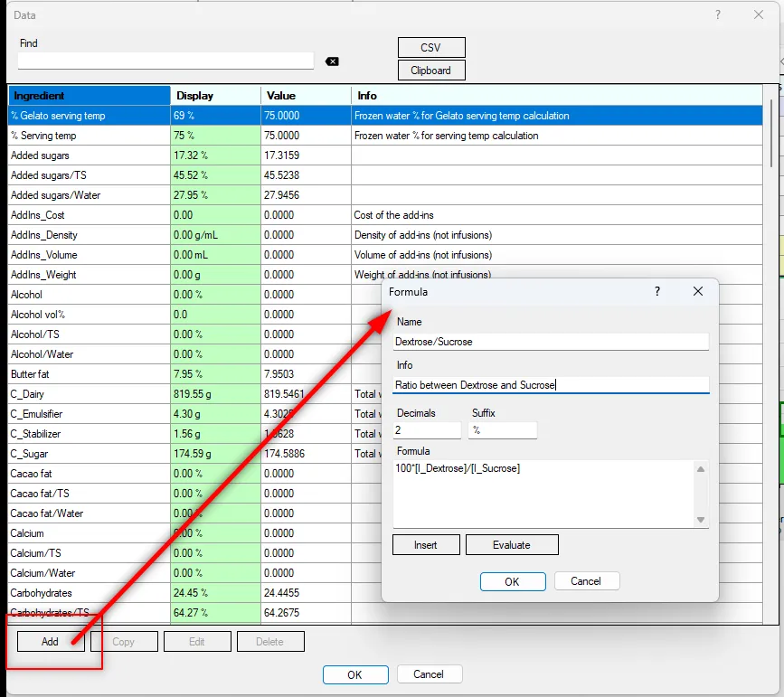Click the Info field in Formula dialog

[x=551, y=385]
